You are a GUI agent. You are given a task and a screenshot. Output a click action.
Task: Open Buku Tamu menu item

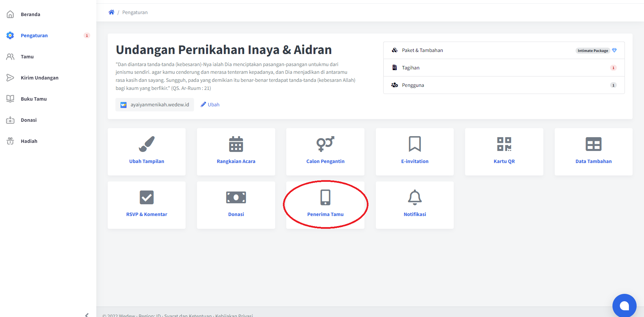(34, 99)
